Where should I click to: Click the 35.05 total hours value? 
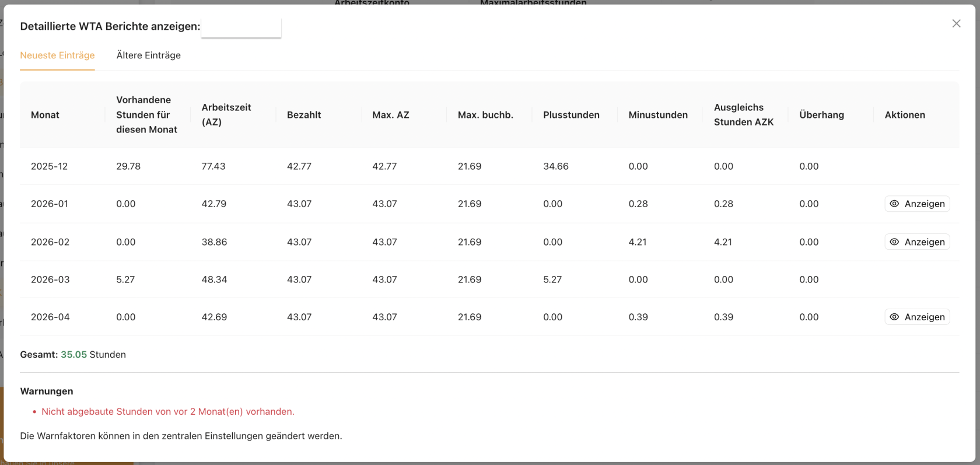(73, 355)
